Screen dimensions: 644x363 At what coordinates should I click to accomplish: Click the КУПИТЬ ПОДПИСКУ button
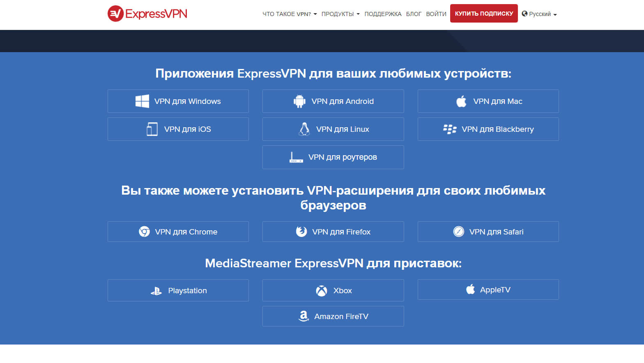point(484,14)
